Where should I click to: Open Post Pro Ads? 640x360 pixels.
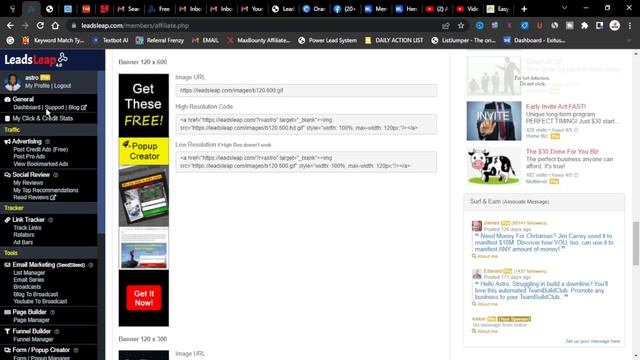pos(29,156)
